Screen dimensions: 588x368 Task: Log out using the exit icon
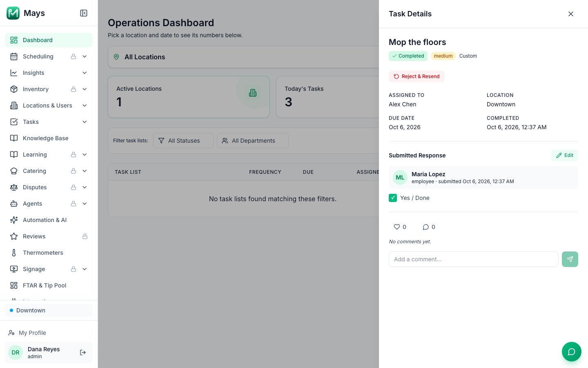[83, 352]
